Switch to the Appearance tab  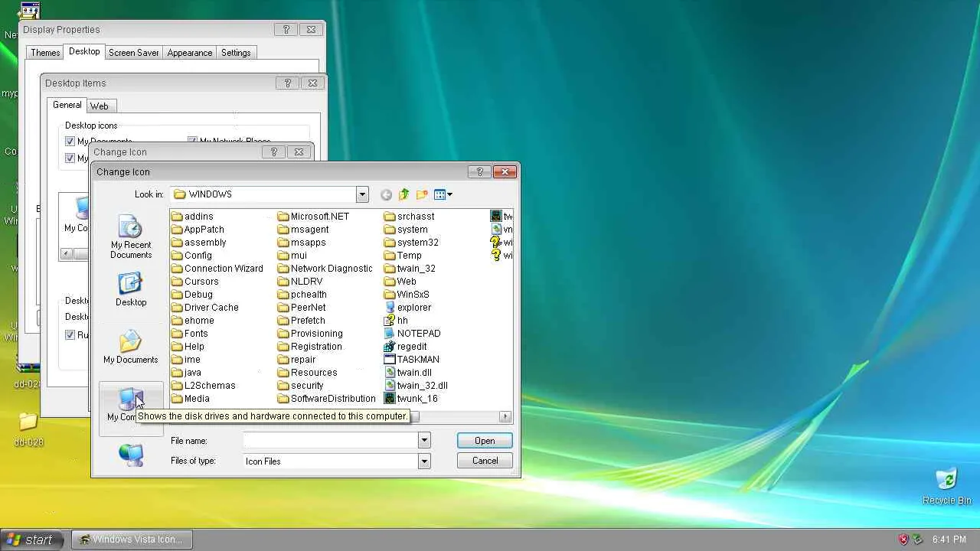pyautogui.click(x=190, y=53)
